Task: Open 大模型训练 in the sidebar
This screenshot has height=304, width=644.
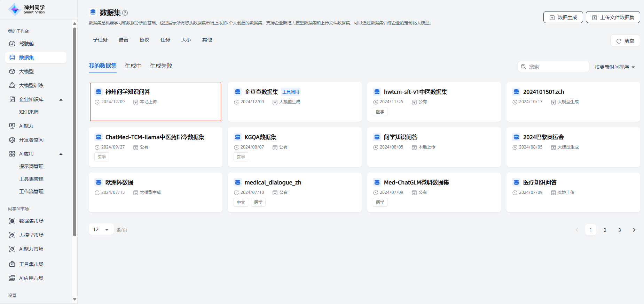Action: point(31,85)
